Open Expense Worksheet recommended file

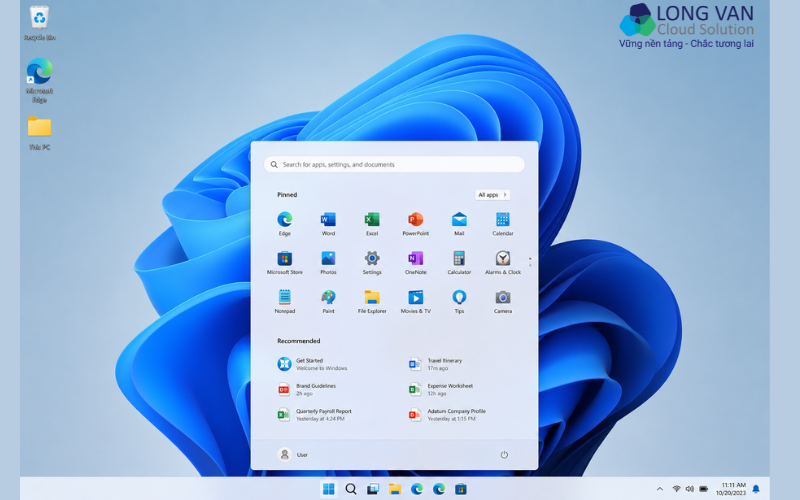[441, 390]
